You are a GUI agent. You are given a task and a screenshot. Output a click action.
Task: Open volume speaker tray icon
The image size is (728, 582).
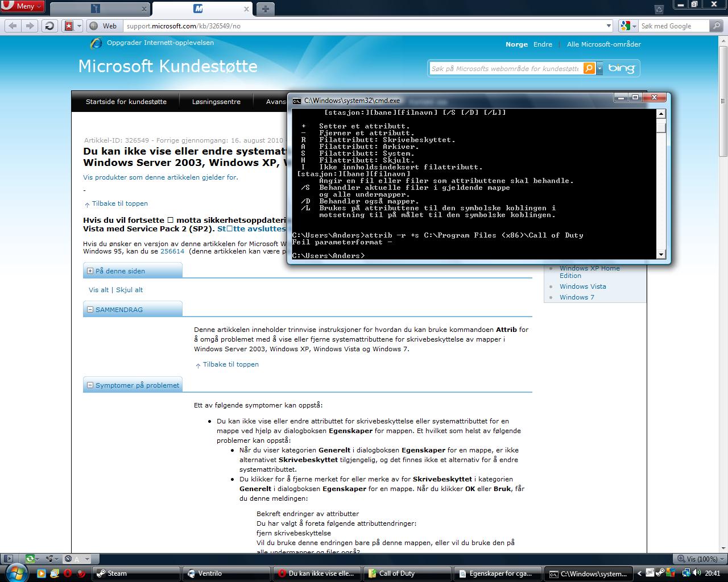click(696, 573)
